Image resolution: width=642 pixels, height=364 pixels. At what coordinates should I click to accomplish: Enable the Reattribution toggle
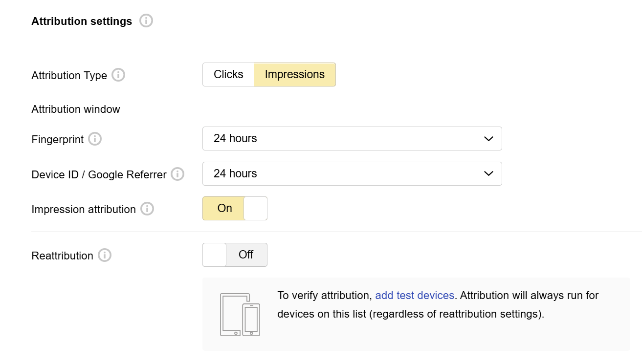tap(235, 255)
